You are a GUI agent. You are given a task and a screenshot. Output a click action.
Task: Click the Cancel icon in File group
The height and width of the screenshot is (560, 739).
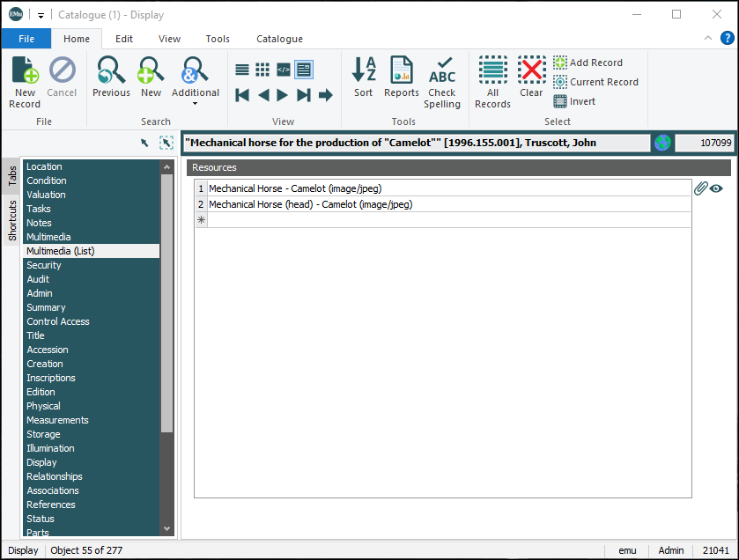(62, 72)
